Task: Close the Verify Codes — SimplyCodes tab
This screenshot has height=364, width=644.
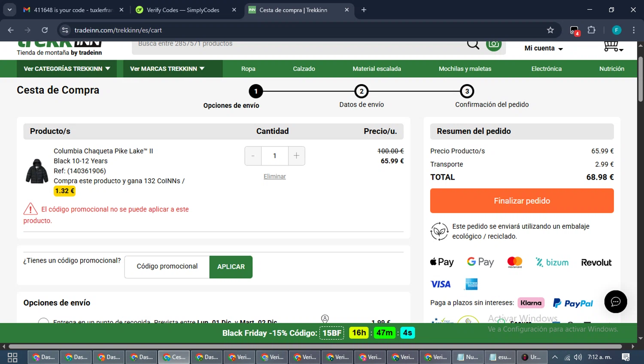Action: coord(234,10)
